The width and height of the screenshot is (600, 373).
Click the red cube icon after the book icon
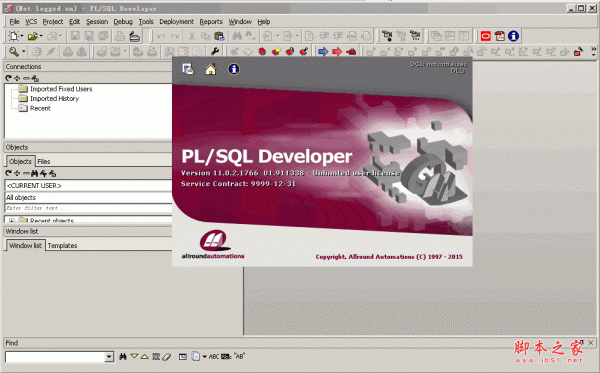click(x=262, y=51)
